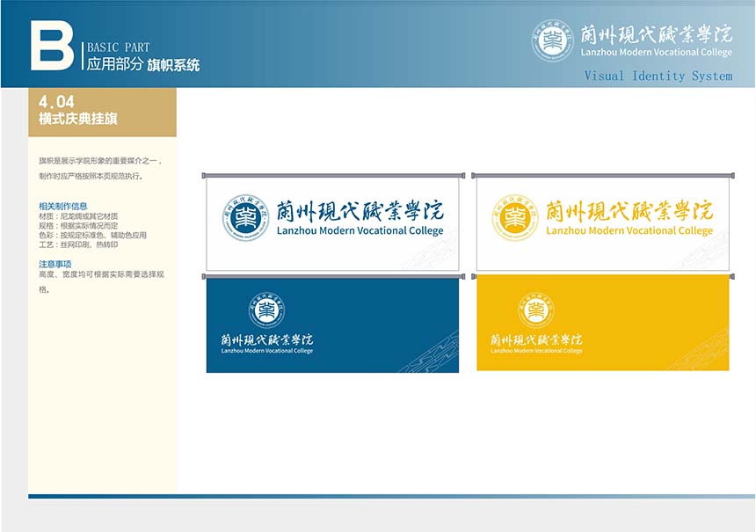Click the pattern watermark on the yellow flag corner

(x=700, y=352)
